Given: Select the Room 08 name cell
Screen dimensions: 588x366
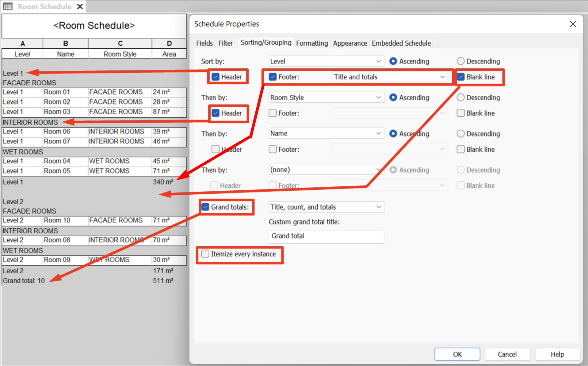Looking at the screenshot, I should 66,240.
